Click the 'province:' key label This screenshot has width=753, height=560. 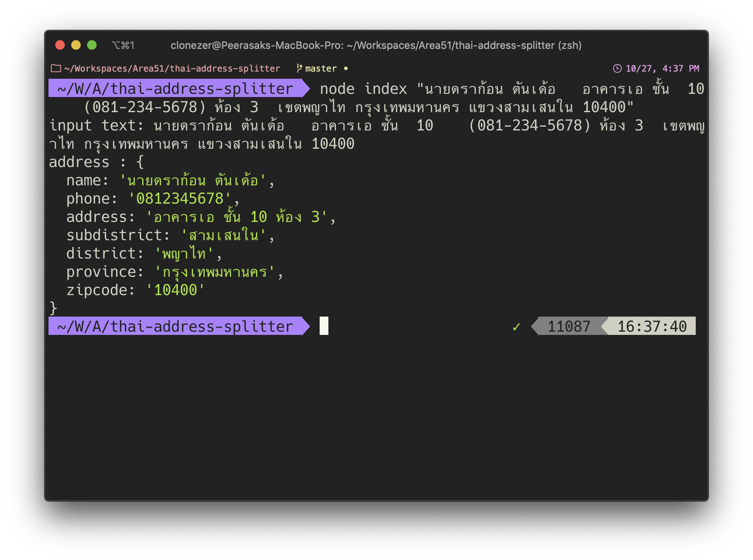(x=105, y=272)
